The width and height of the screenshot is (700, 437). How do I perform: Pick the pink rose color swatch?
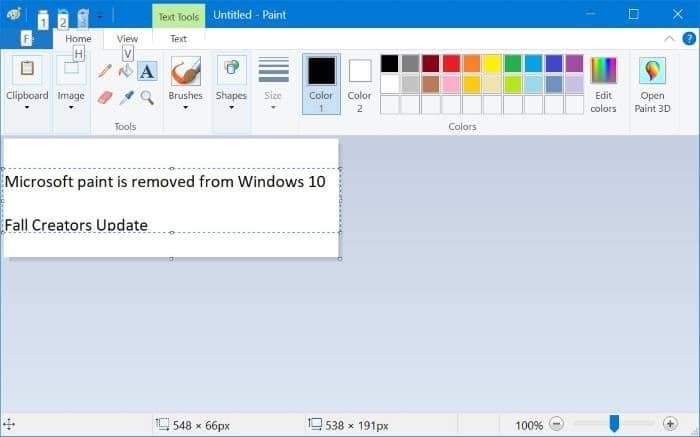[451, 84]
